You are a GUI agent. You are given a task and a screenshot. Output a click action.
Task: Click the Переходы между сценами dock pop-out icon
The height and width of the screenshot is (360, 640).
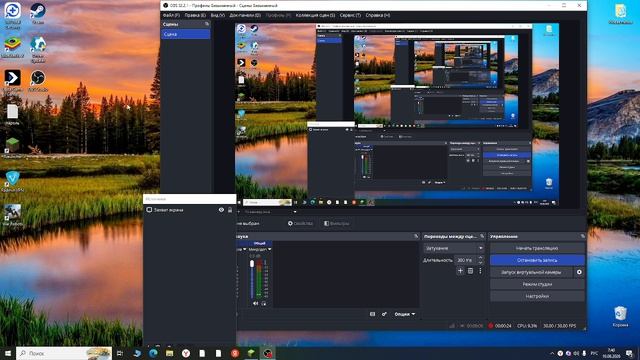(x=482, y=236)
